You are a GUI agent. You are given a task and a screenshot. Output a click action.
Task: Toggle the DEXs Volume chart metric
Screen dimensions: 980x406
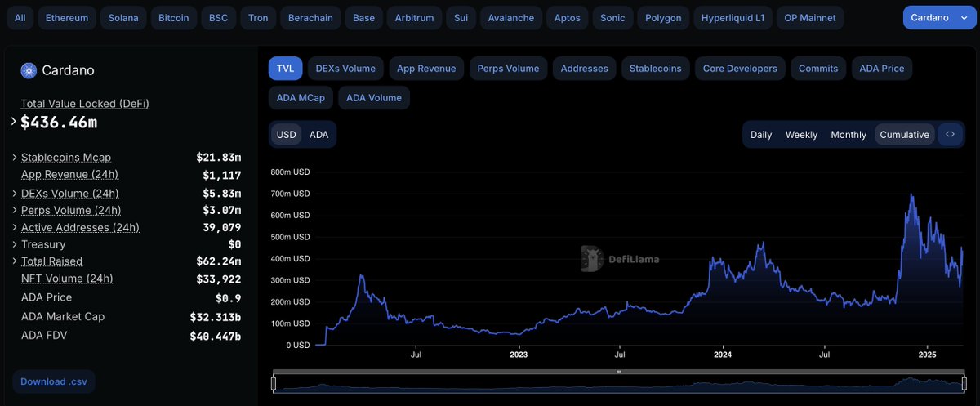345,69
